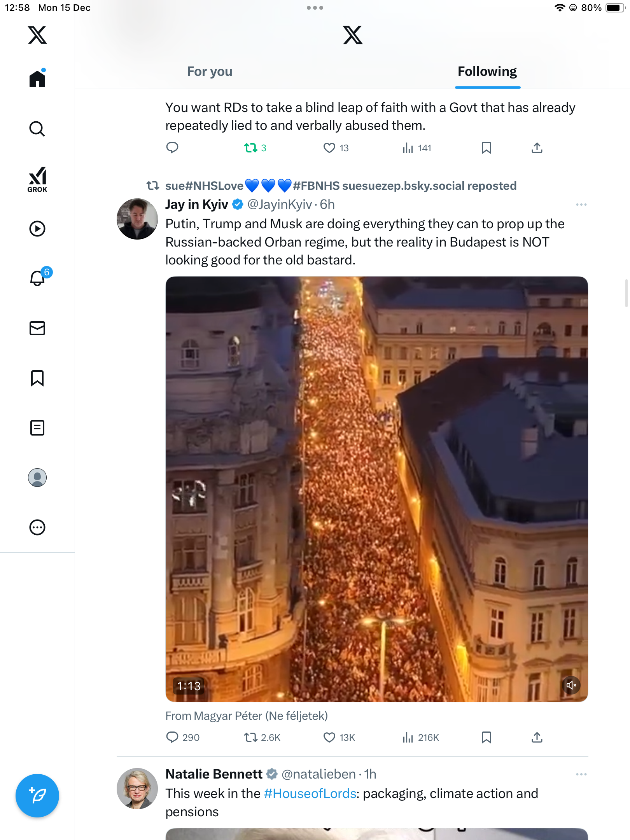Play the Budapest crowd video

376,489
